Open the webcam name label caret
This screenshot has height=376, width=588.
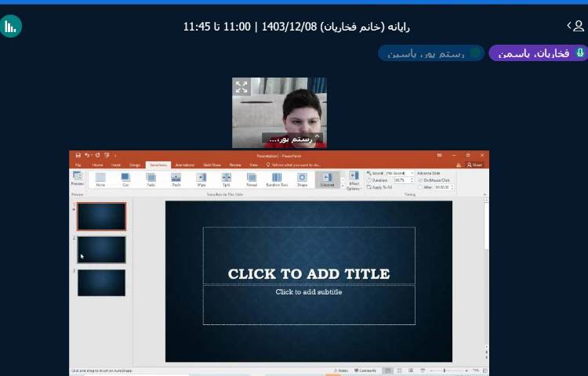318,136
